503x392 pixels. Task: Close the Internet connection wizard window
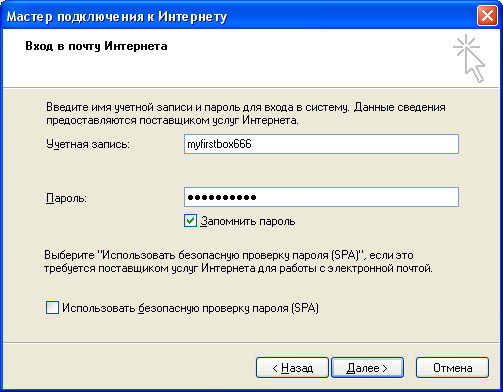tap(487, 16)
